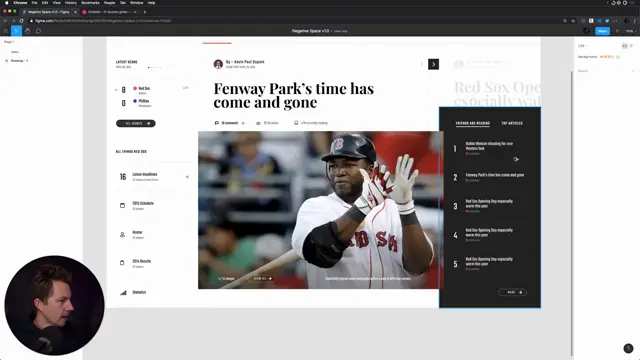This screenshot has height=360, width=640.
Task: Open the Apple menu
Action: click(x=6, y=3)
